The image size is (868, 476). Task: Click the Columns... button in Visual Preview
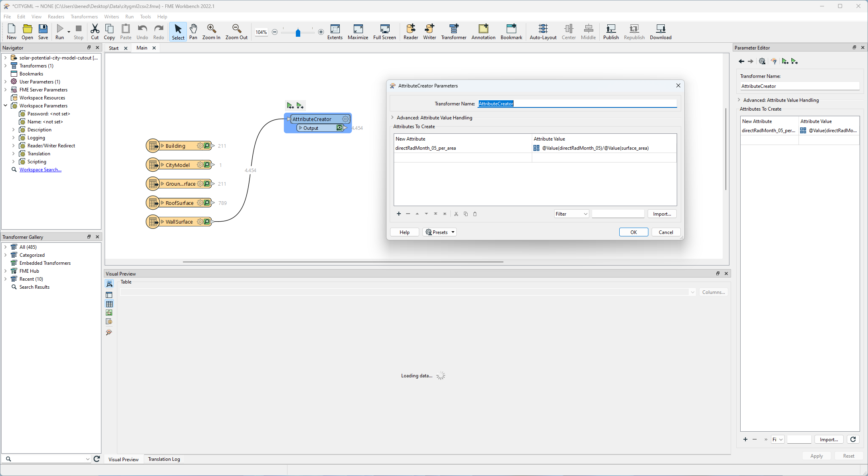tap(713, 292)
